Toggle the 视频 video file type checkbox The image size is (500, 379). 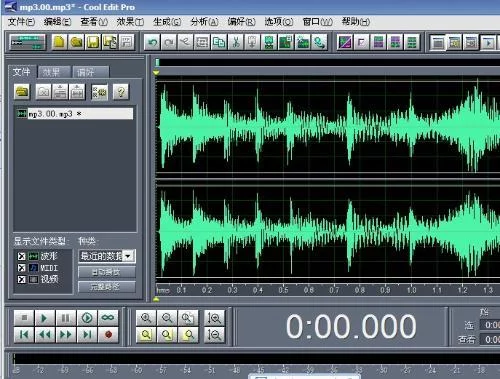point(22,279)
